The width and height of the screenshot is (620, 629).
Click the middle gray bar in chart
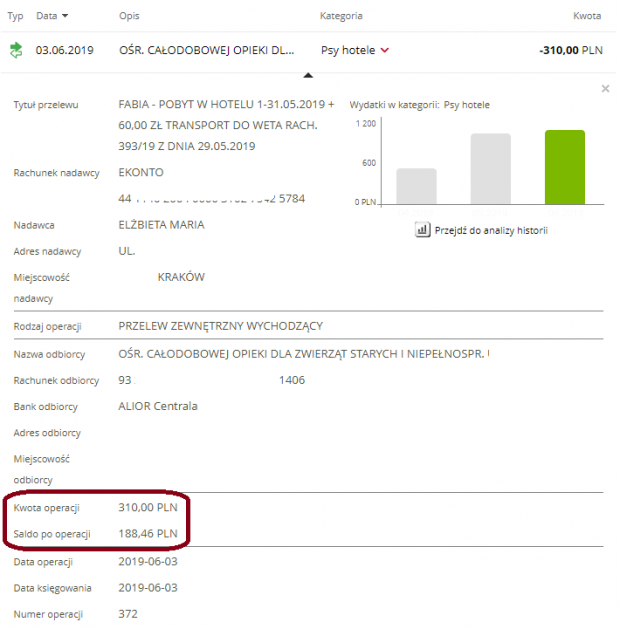[x=491, y=168]
